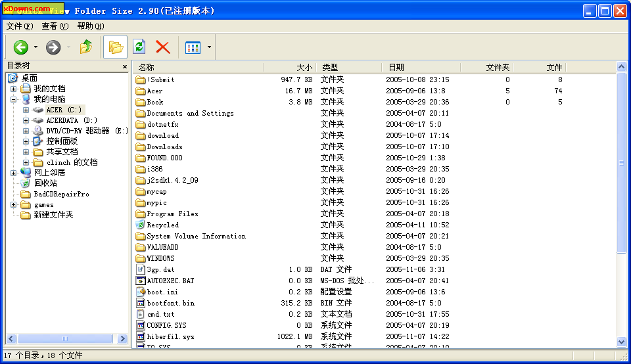Viewport: 631px width, 364px height.
Task: Click the Book folder icon
Action: tap(141, 102)
